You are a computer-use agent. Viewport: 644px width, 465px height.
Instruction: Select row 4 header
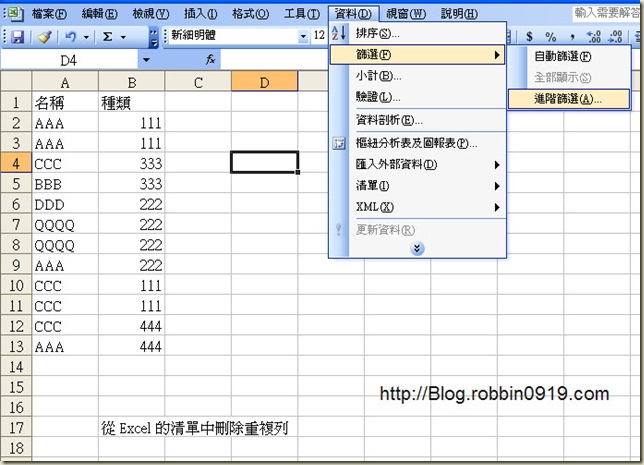[16, 163]
